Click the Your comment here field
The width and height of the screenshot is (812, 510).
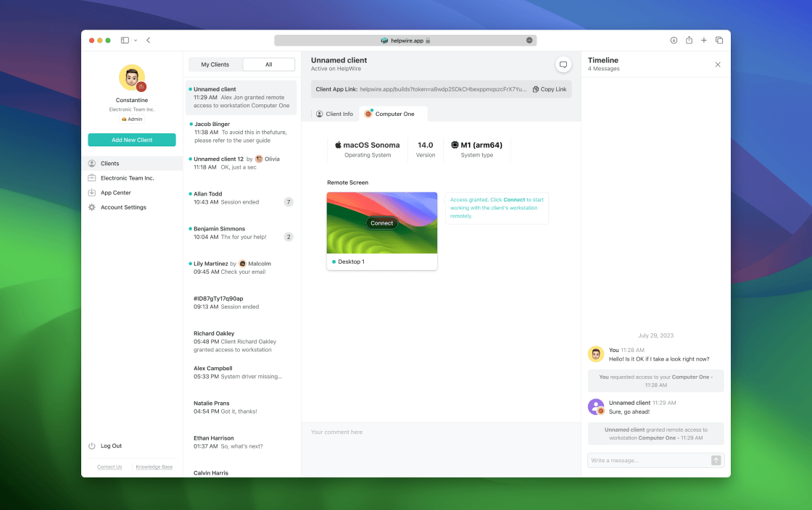tap(441, 450)
